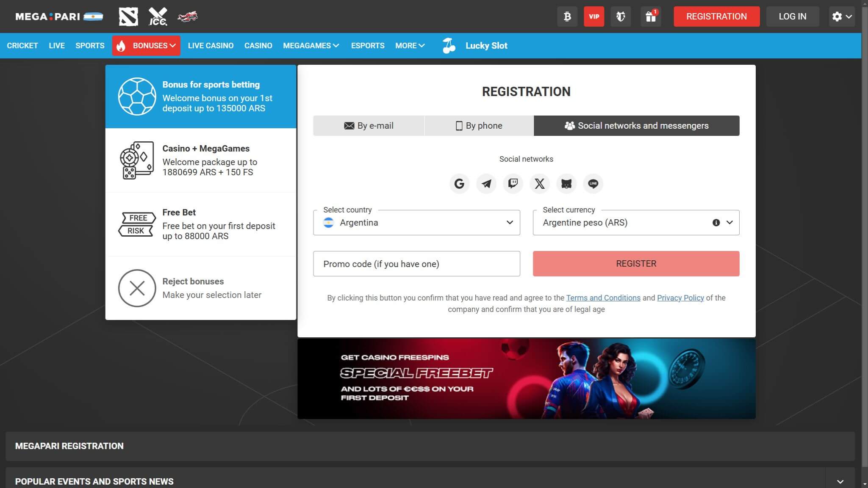Open the Aviator plane icon in header
The height and width of the screenshot is (488, 868).
pos(187,17)
